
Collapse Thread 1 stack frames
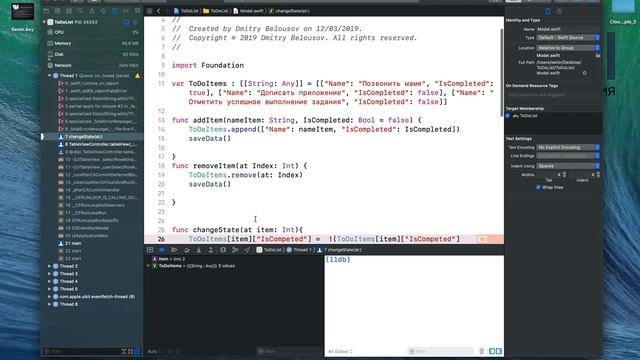tap(50, 76)
